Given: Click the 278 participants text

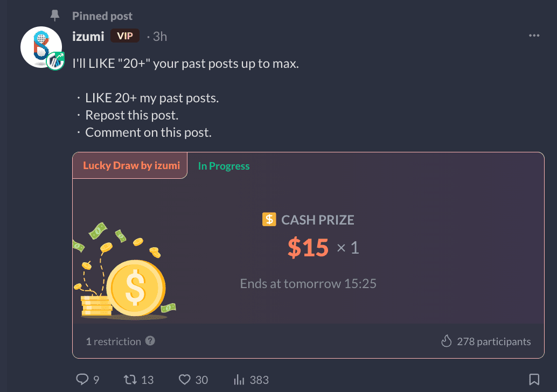Looking at the screenshot, I should 493,341.
